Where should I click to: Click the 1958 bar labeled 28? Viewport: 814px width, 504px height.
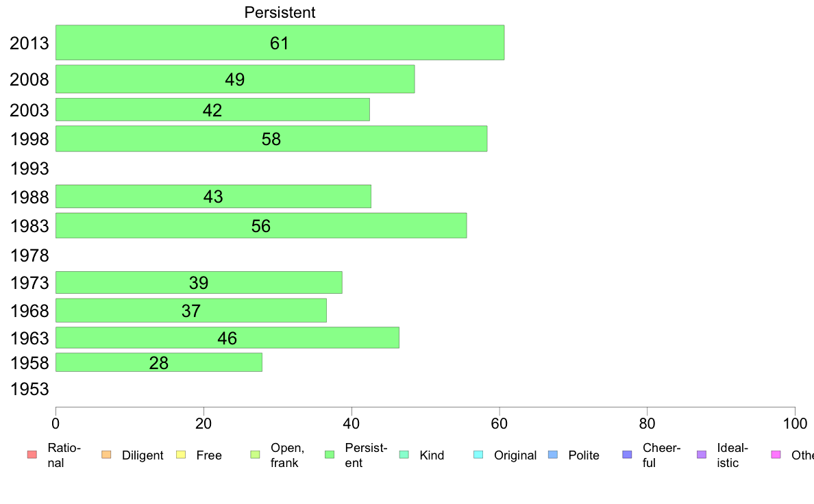tap(159, 362)
